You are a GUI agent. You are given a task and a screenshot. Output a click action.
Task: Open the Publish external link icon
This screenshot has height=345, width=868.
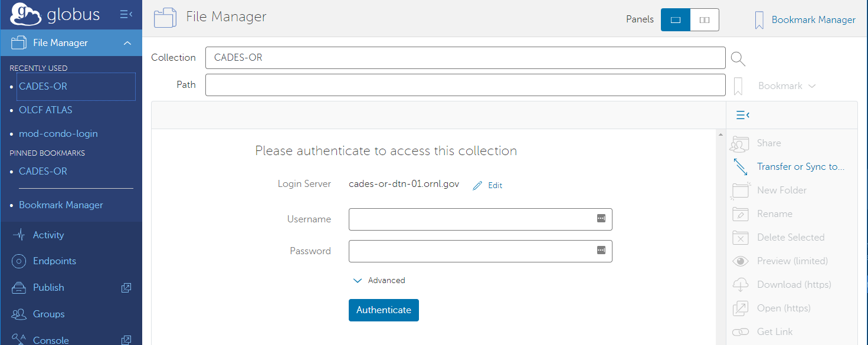click(126, 288)
